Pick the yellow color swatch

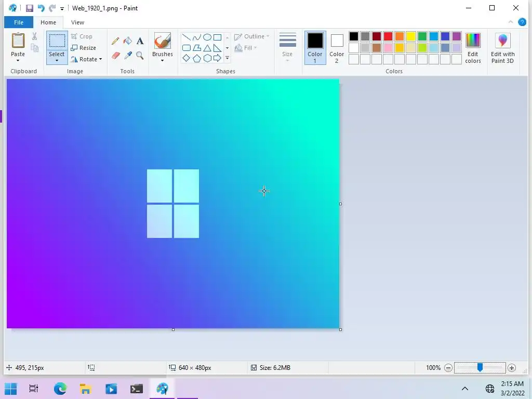click(411, 36)
